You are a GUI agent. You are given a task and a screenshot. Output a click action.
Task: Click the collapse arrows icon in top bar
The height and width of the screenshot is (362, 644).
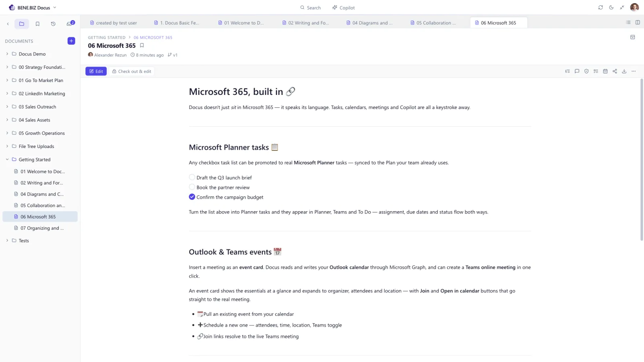(622, 7)
